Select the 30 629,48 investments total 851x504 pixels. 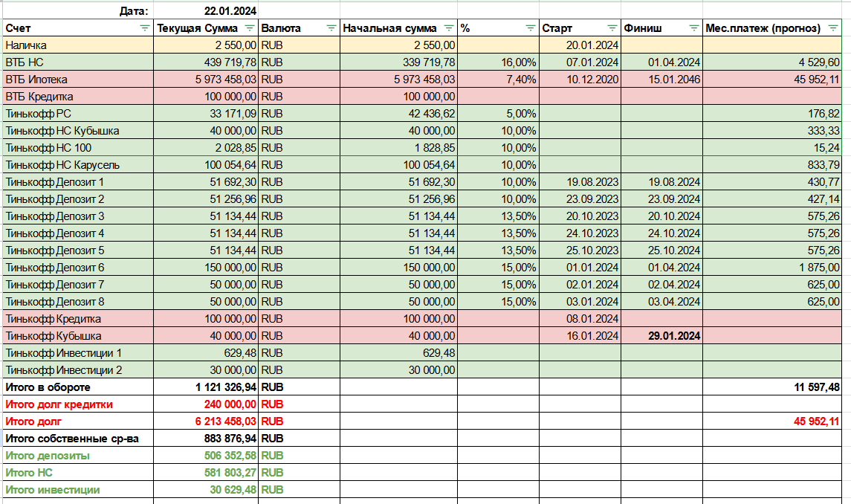[206, 490]
